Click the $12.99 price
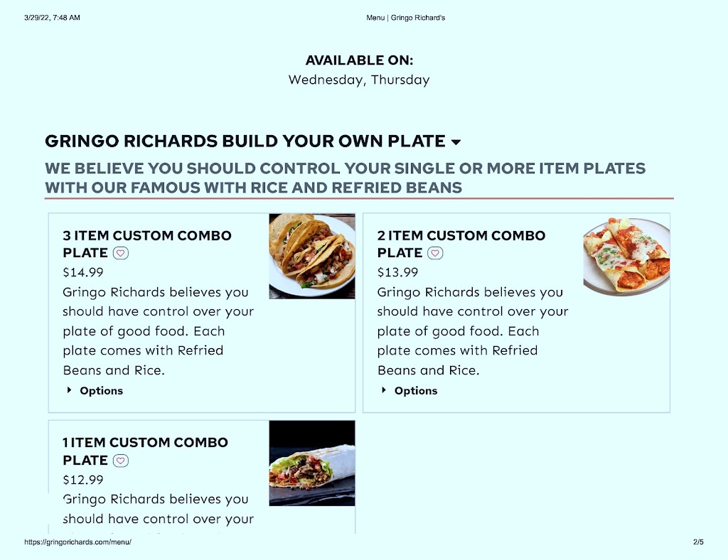 (83, 480)
